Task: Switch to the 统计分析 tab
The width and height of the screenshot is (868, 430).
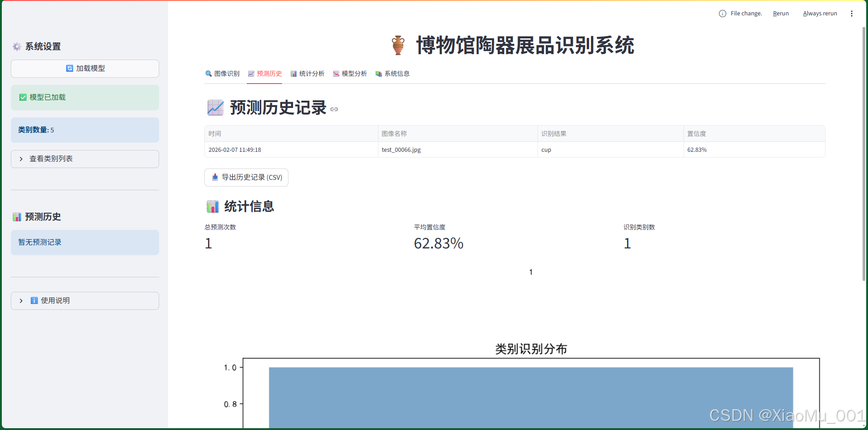Action: pyautogui.click(x=308, y=73)
